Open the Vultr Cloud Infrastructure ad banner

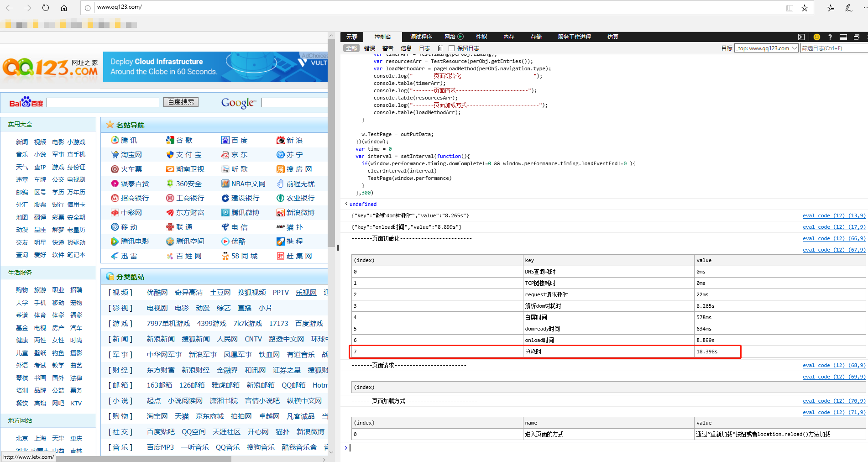click(215, 67)
